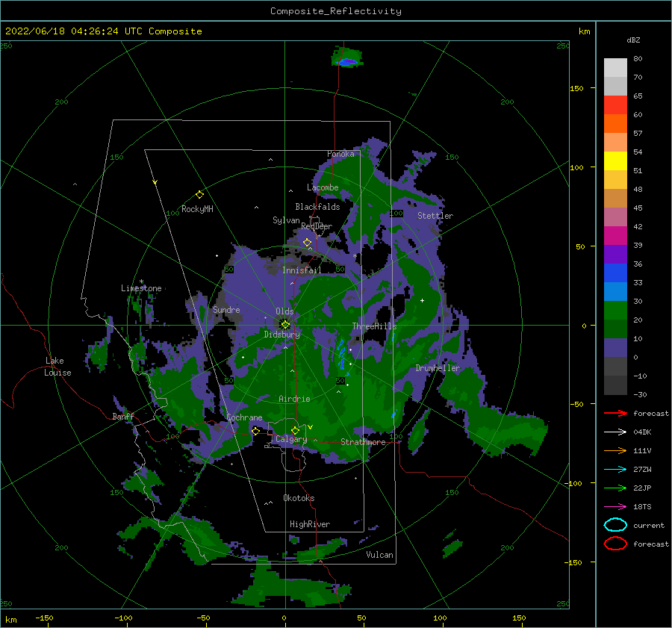Pick the bright green swatch below 30 dBZ

[x=615, y=310]
